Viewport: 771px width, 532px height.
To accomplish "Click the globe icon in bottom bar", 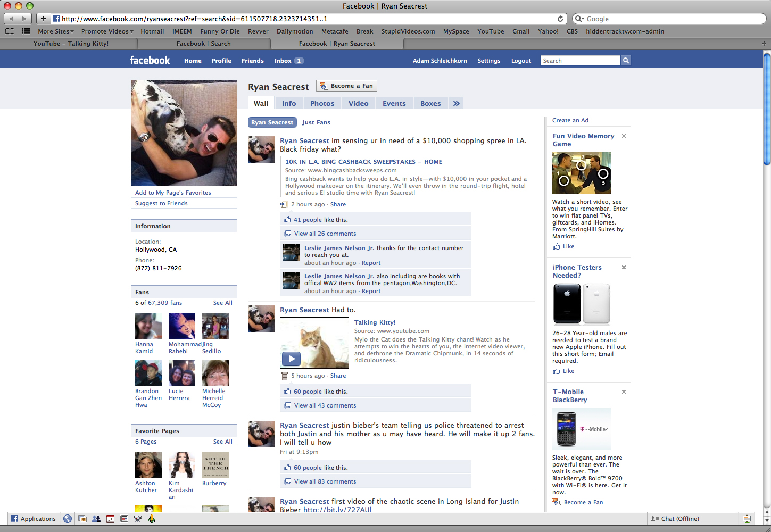I will point(68,519).
